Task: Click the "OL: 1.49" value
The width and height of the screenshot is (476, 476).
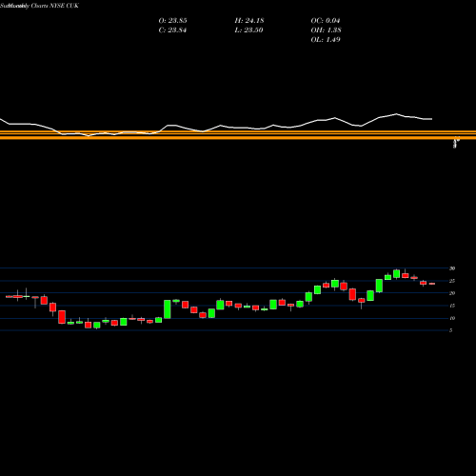Action: click(x=326, y=40)
